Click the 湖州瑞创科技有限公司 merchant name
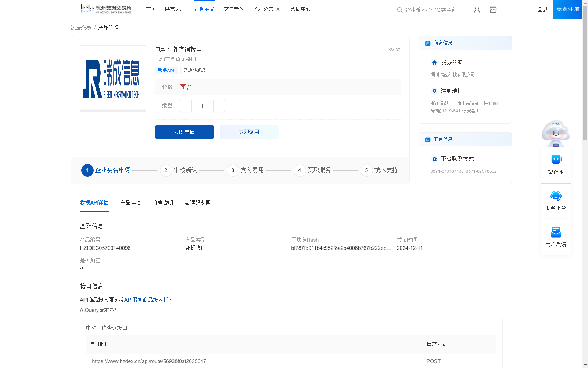Image resolution: width=588 pixels, height=368 pixels. tap(452, 75)
